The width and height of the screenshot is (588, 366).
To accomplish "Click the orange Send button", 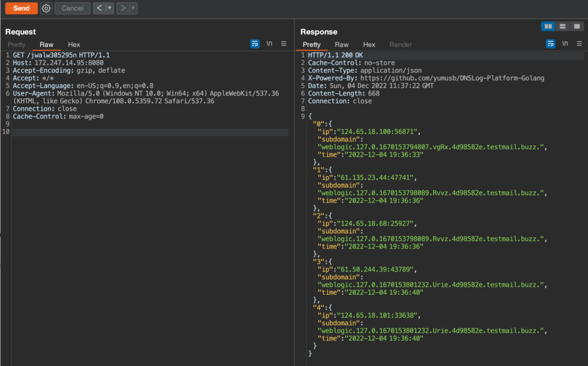I will point(21,8).
